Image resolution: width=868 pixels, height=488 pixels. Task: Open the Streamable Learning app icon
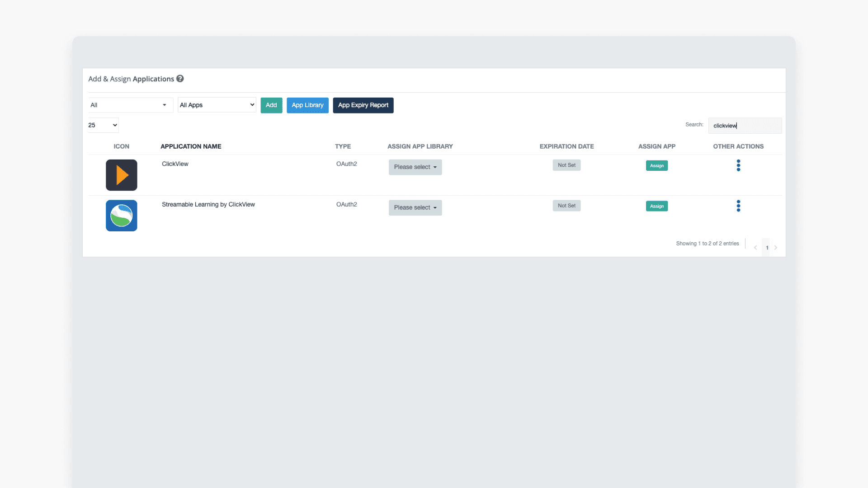click(x=122, y=216)
